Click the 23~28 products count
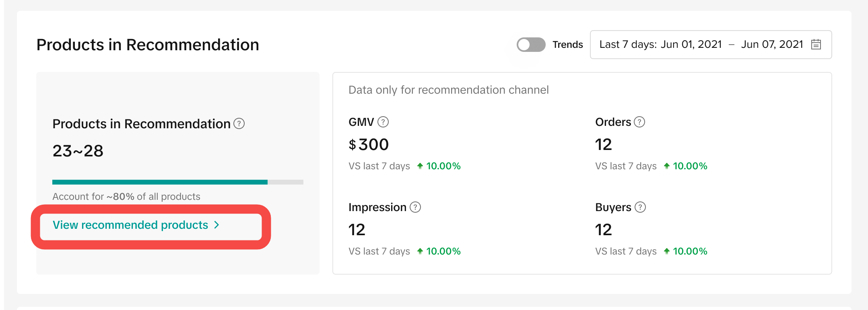 tap(78, 151)
